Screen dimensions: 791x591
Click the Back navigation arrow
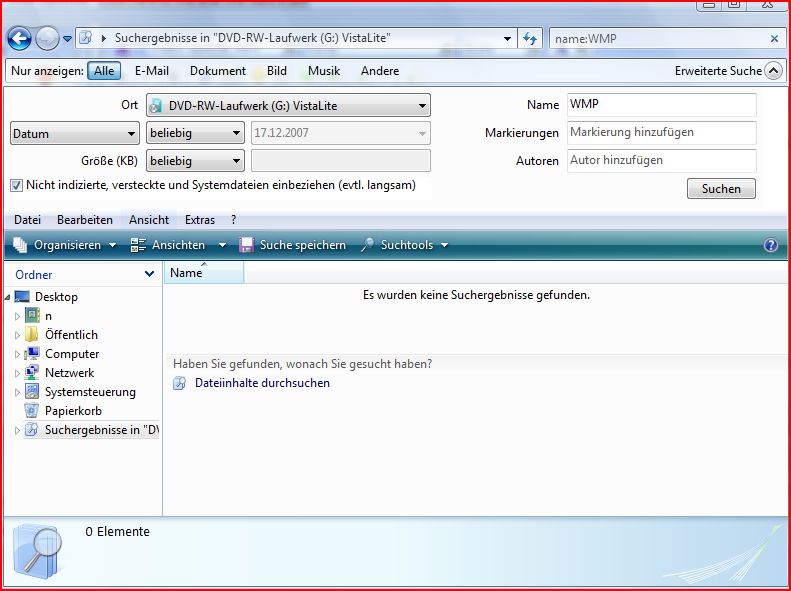[19, 38]
